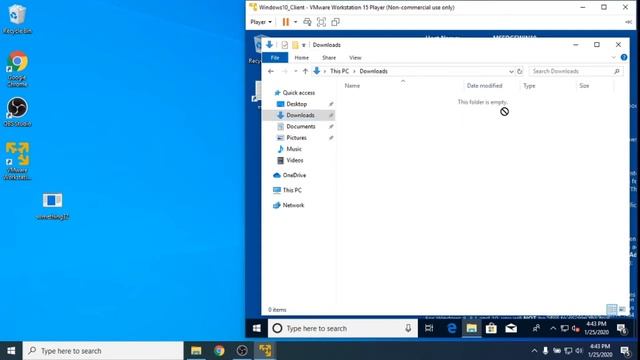Select Quick access in the navigation pane
Image resolution: width=640 pixels, height=360 pixels.
click(299, 93)
